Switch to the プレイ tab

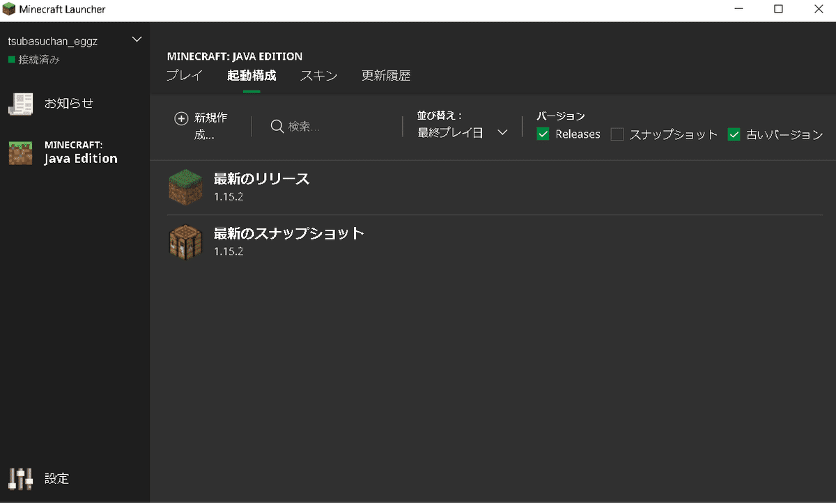[x=184, y=76]
